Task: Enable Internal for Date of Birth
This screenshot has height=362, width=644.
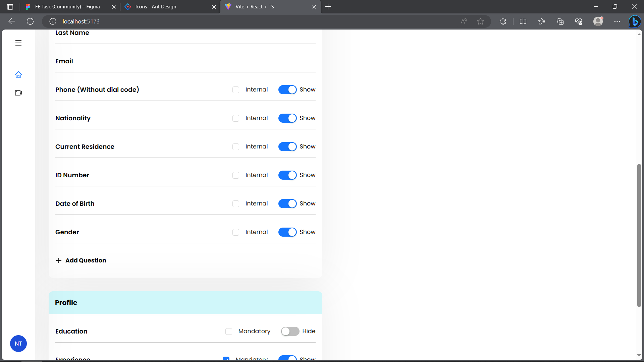Action: (x=236, y=203)
